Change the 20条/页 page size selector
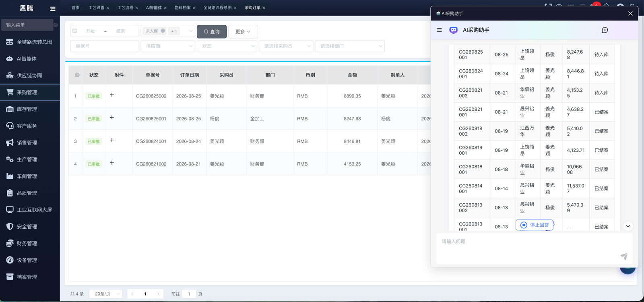The height and width of the screenshot is (302, 644). pos(106,294)
